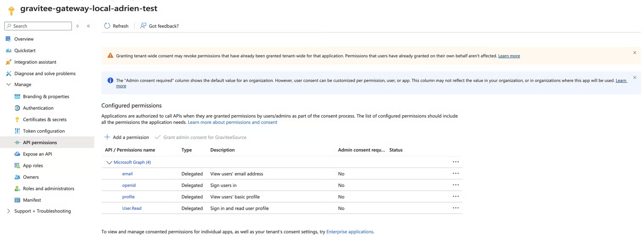The image size is (644, 236).
Task: Collapse the Microsoft Graph (4) permissions group
Action: click(x=109, y=162)
